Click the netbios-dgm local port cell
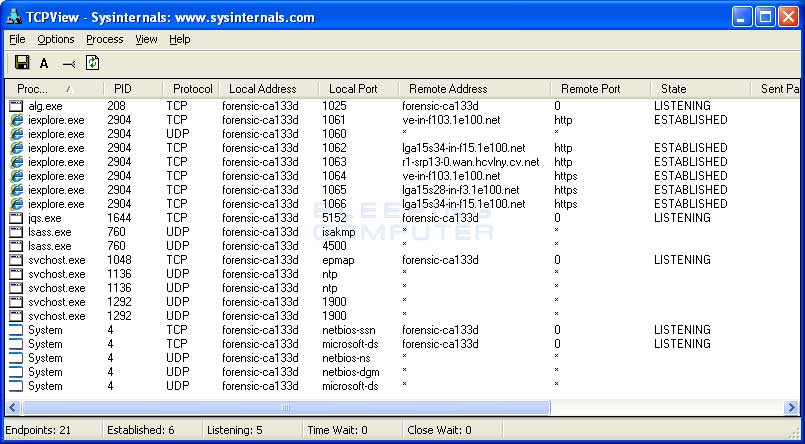 click(351, 372)
